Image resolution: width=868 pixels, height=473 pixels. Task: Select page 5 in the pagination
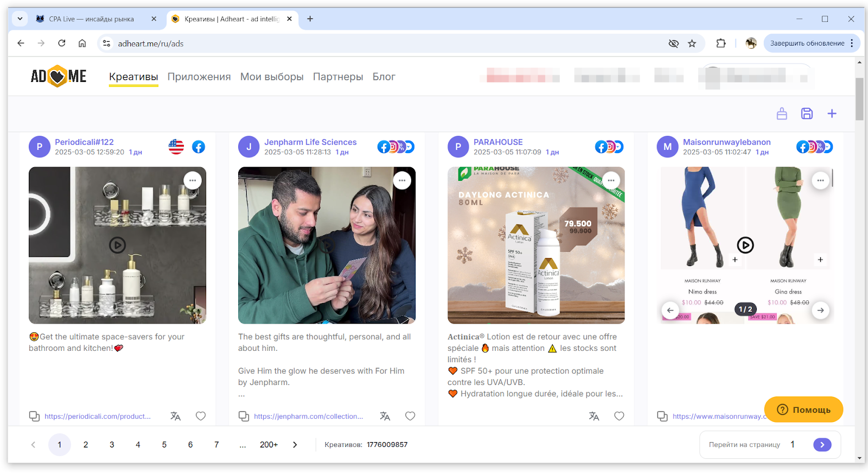click(164, 444)
